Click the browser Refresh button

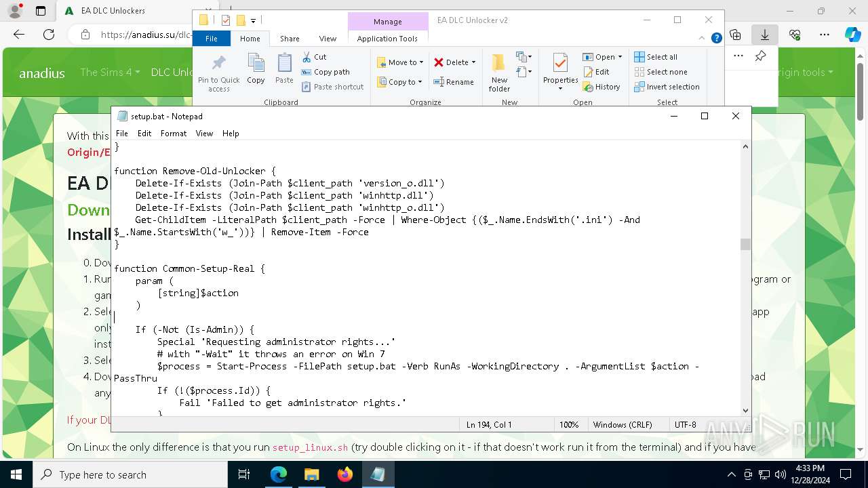tap(49, 34)
